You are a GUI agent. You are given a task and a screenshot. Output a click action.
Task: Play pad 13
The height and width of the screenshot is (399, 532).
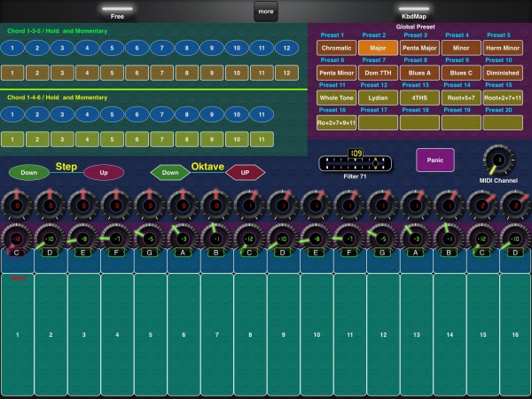(417, 334)
